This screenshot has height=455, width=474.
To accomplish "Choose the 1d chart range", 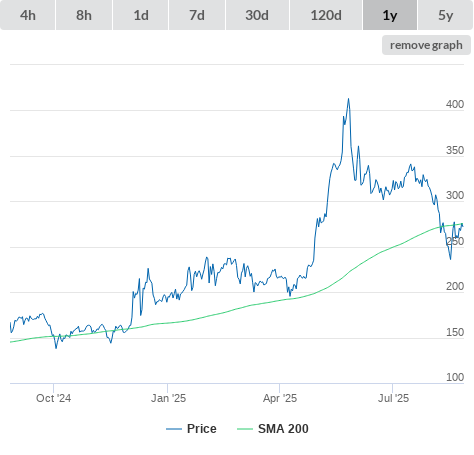I will (x=141, y=15).
